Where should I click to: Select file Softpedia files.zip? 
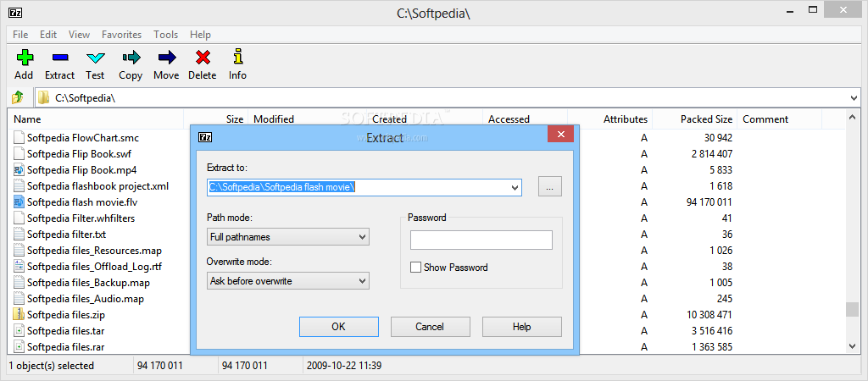point(66,315)
